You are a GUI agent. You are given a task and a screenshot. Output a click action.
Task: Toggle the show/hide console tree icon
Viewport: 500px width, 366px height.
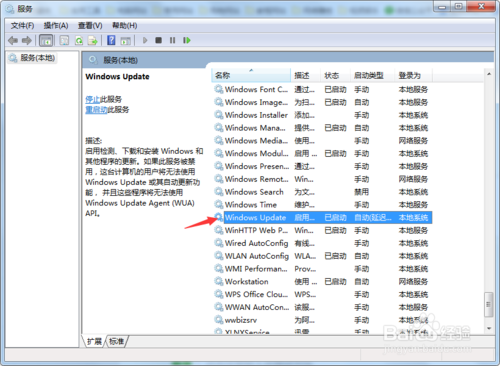click(x=46, y=40)
